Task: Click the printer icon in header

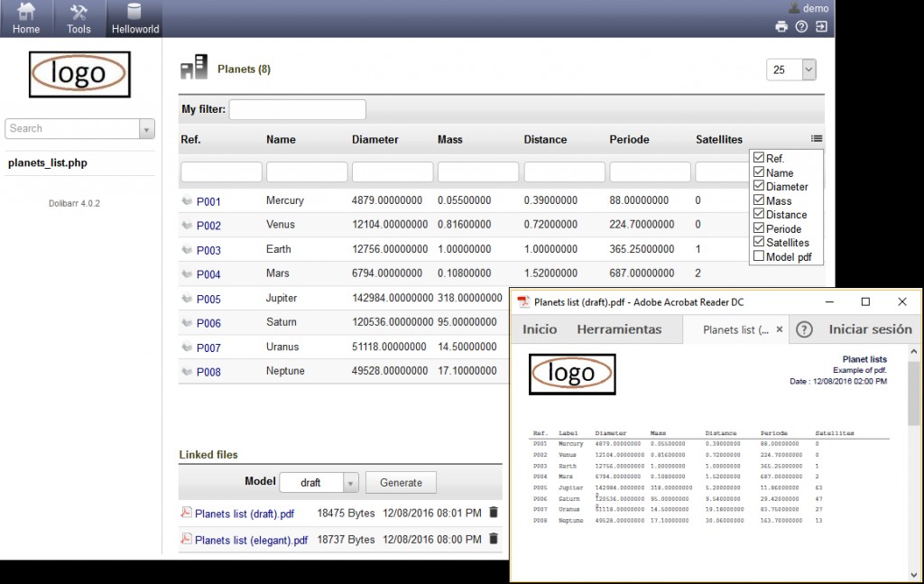Action: pos(781,27)
